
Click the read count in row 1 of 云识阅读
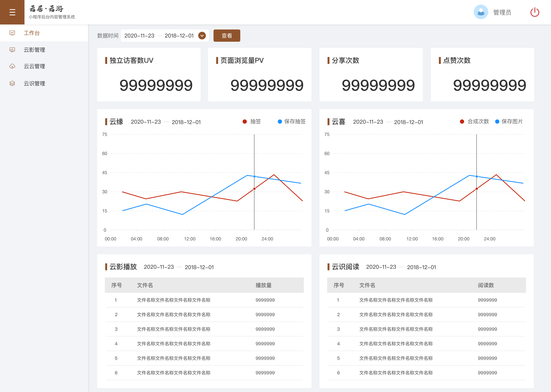pos(487,300)
